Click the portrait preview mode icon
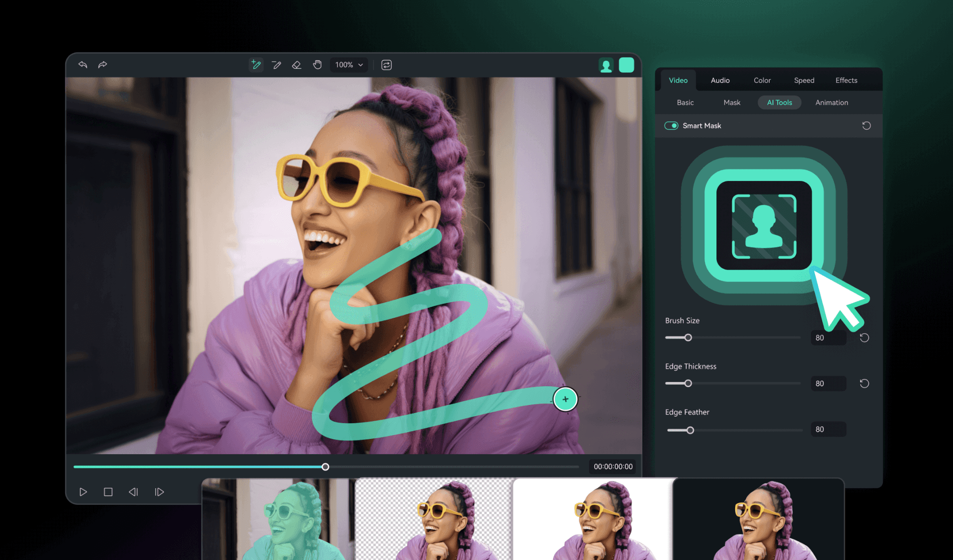Image resolution: width=953 pixels, height=560 pixels. [606, 65]
